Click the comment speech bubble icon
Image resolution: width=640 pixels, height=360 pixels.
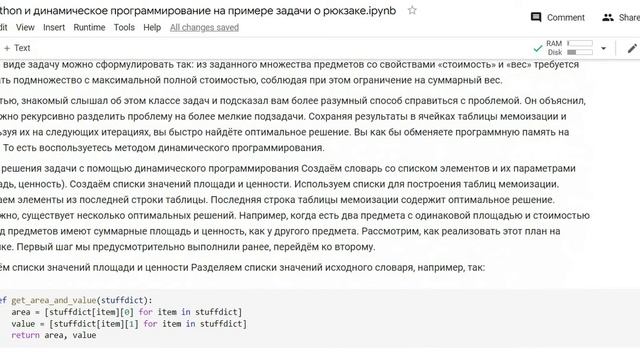(536, 18)
